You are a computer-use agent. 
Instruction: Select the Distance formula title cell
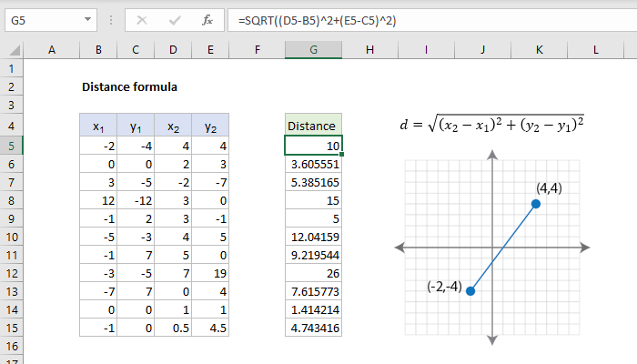(129, 87)
